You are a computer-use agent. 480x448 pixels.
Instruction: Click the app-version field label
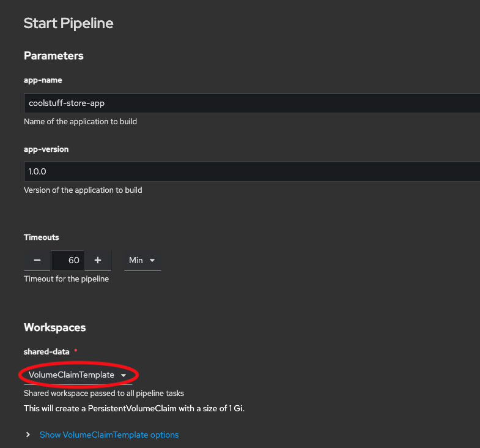click(46, 149)
